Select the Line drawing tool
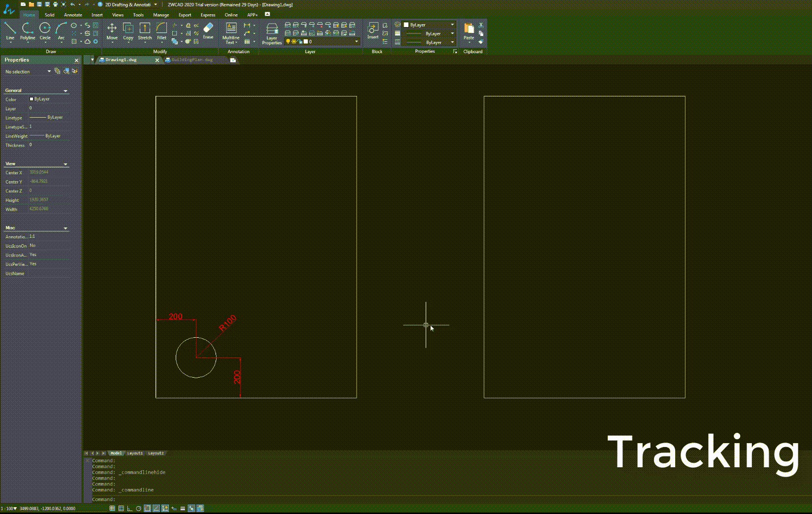Viewport: 812px width, 514px height. [10, 31]
